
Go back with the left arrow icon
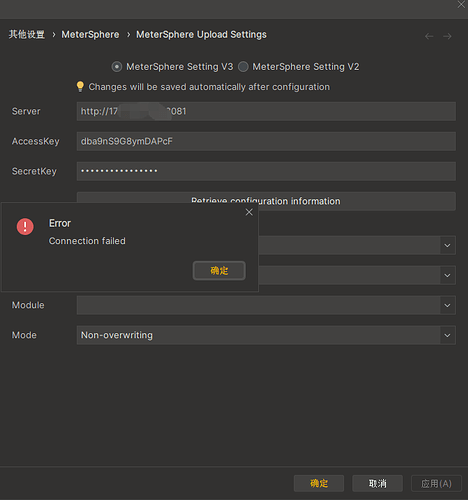pyautogui.click(x=429, y=36)
